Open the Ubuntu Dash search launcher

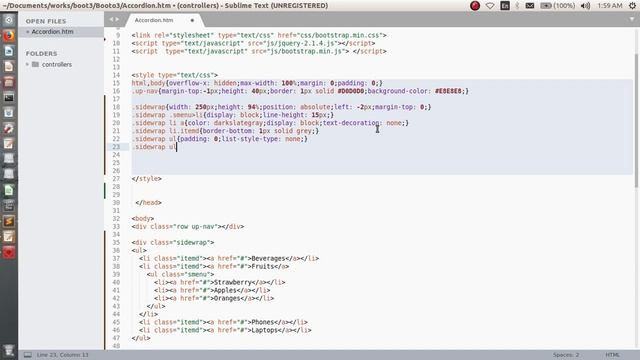coord(9,20)
